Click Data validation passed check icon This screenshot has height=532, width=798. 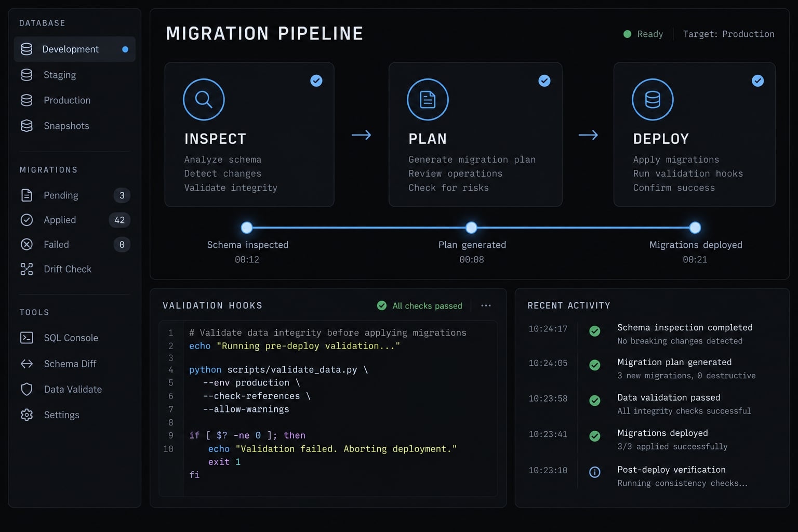pos(595,401)
